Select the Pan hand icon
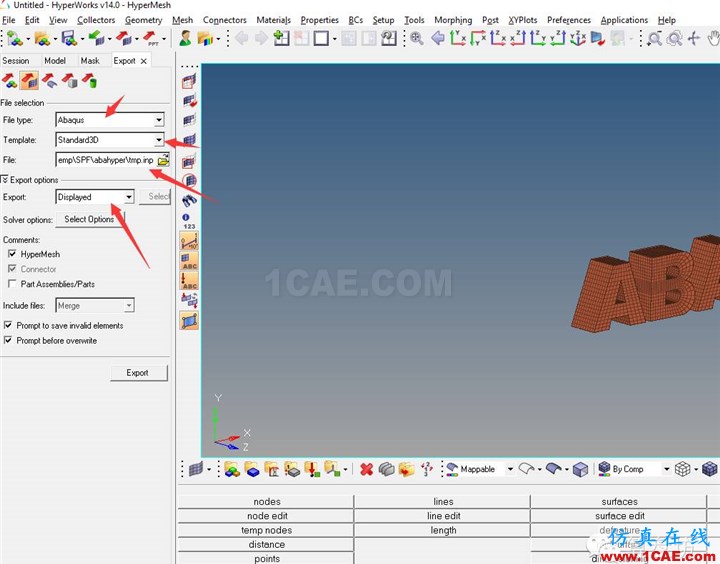The width and height of the screenshot is (720, 564). click(x=713, y=38)
